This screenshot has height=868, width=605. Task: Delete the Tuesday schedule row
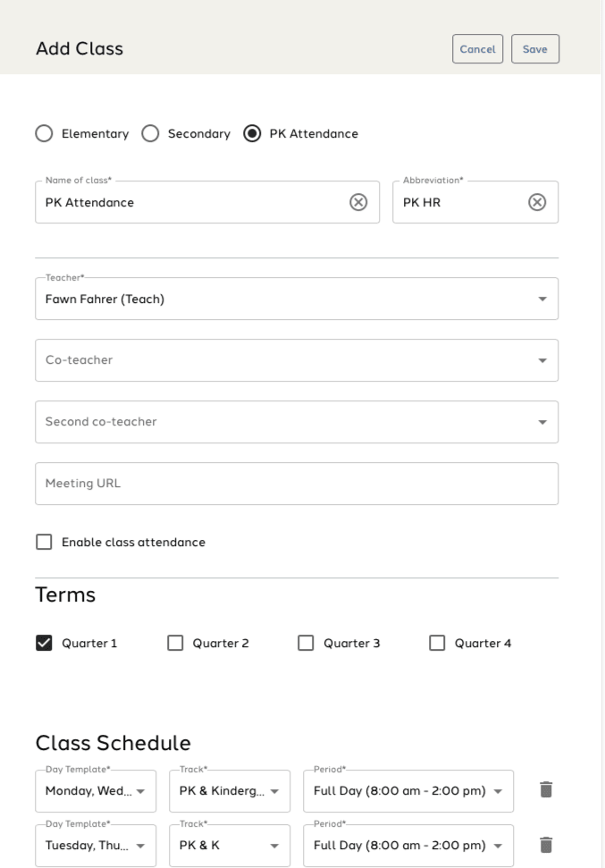point(546,845)
